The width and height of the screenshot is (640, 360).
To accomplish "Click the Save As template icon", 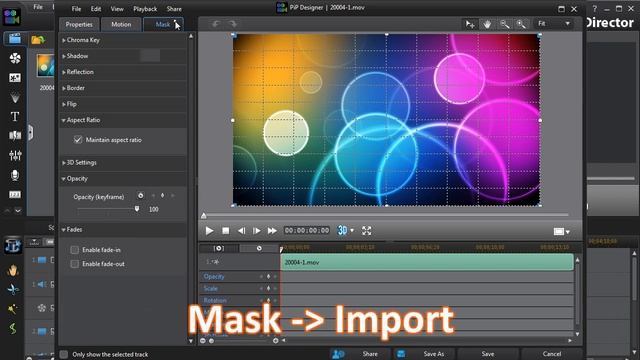I will (x=401, y=354).
